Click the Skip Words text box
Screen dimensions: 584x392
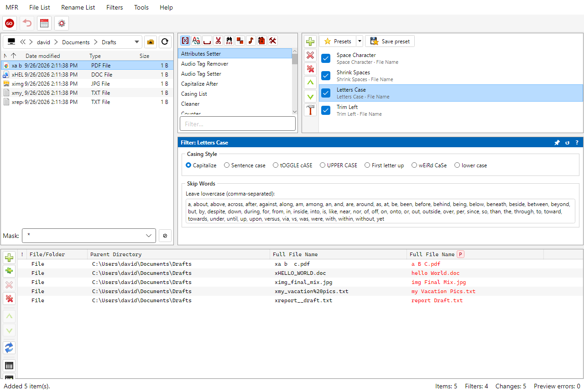[x=381, y=211]
